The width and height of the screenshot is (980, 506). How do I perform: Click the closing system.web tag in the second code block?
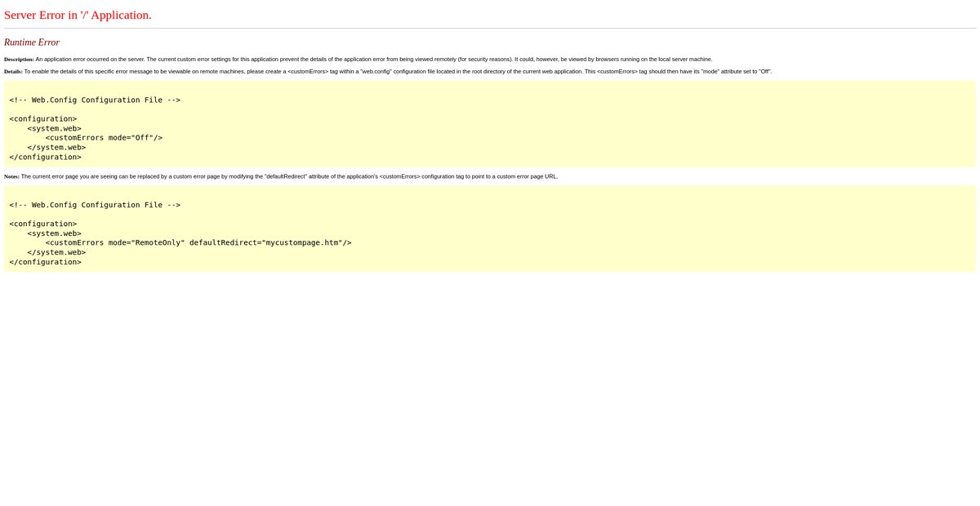pos(56,252)
